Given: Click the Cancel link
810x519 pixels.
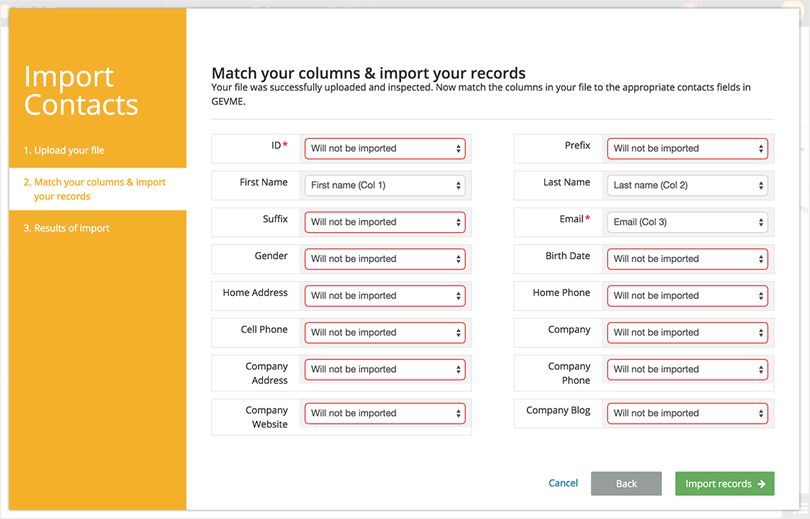Looking at the screenshot, I should [563, 484].
